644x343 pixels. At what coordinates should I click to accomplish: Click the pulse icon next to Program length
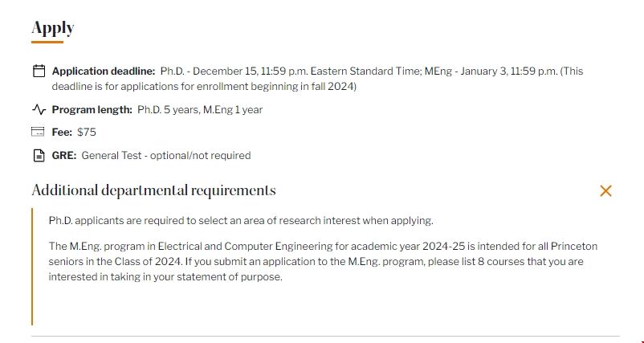click(x=38, y=109)
